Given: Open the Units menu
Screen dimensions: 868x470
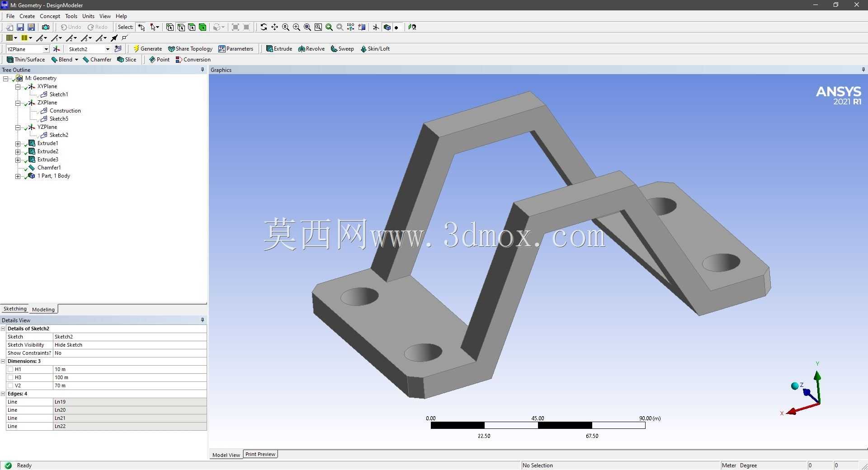Looking at the screenshot, I should coord(88,16).
